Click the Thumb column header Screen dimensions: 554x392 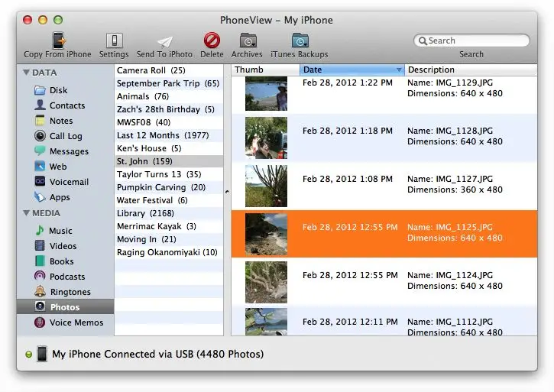pyautogui.click(x=266, y=70)
